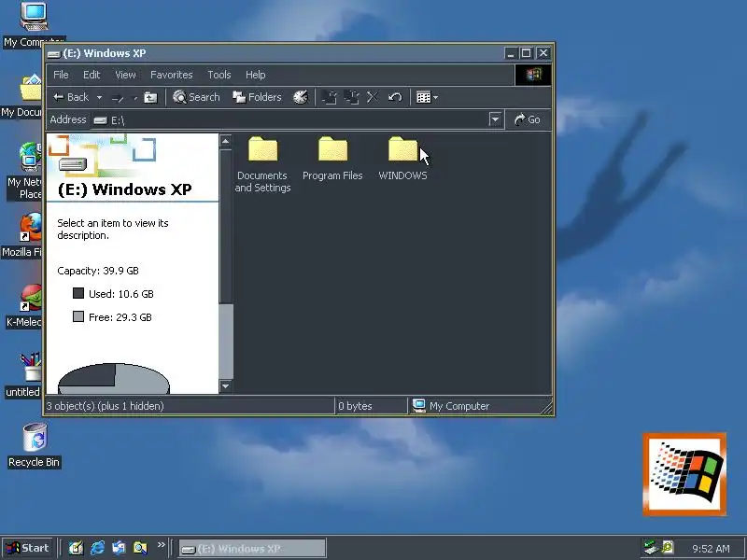Screen dimensions: 747x560
Task: Click the Undo toolbar icon
Action: 395,98
